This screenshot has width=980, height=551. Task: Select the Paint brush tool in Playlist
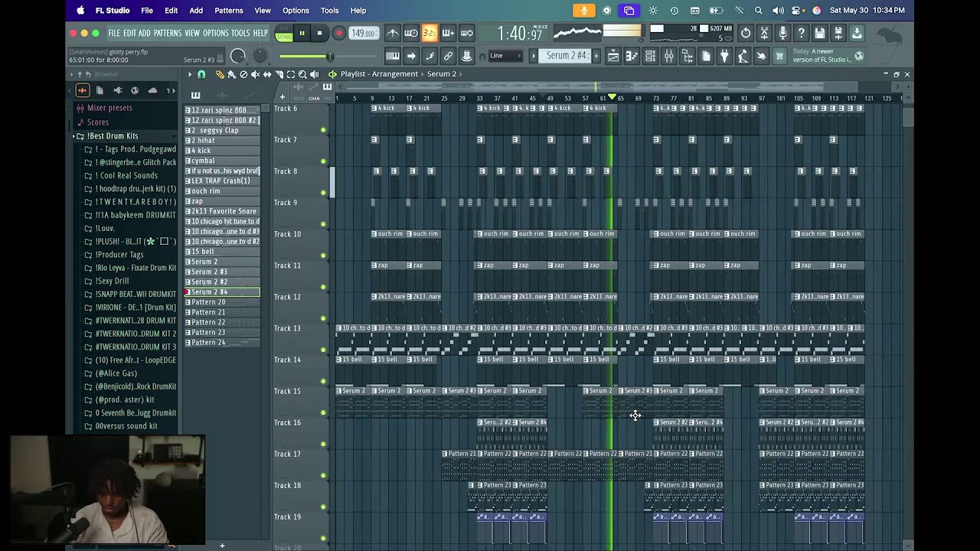click(231, 74)
